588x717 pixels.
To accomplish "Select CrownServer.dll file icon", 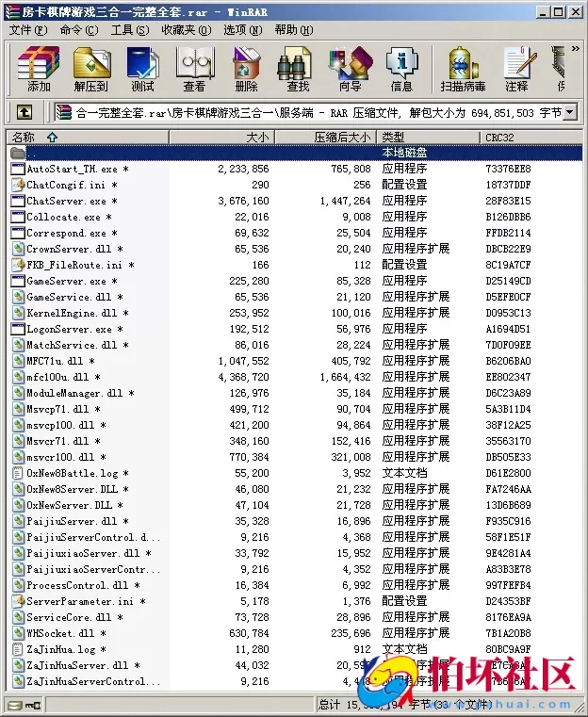I will click(18, 249).
